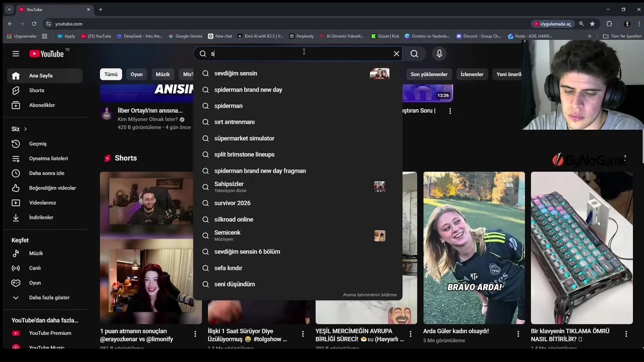This screenshot has height=362, width=644.
Task: Click the magnifier search button
Action: coord(414,54)
